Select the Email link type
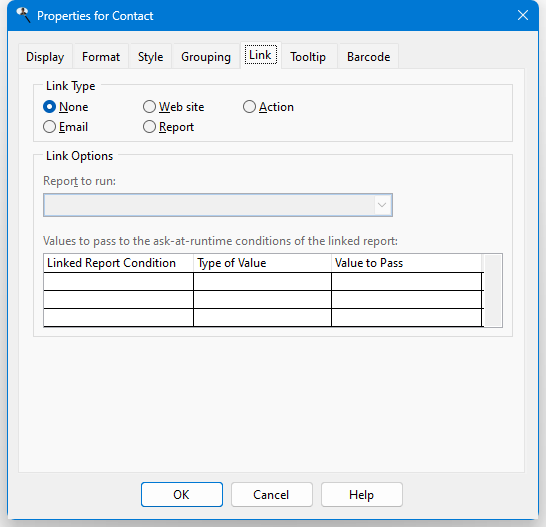 click(65, 127)
